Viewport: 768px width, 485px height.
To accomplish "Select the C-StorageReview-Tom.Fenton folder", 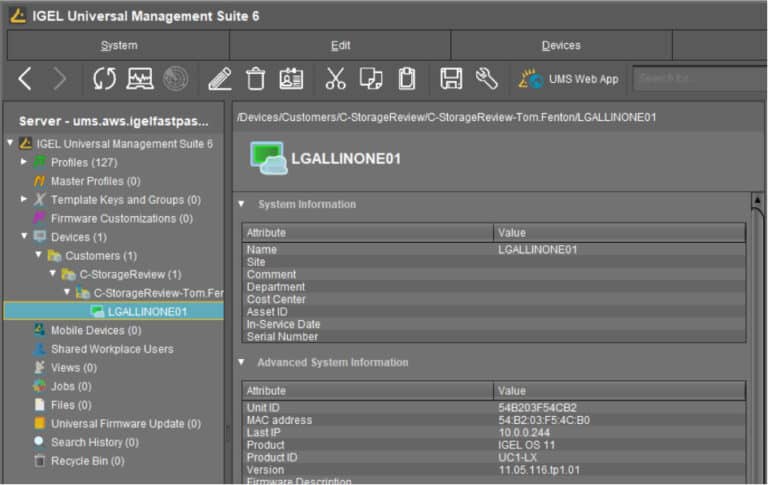I will 158,293.
